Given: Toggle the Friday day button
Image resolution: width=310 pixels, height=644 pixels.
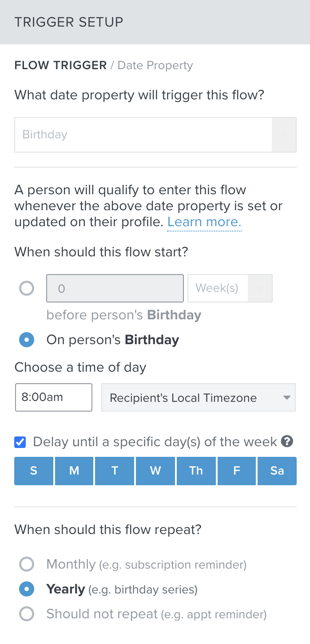Looking at the screenshot, I should (236, 471).
